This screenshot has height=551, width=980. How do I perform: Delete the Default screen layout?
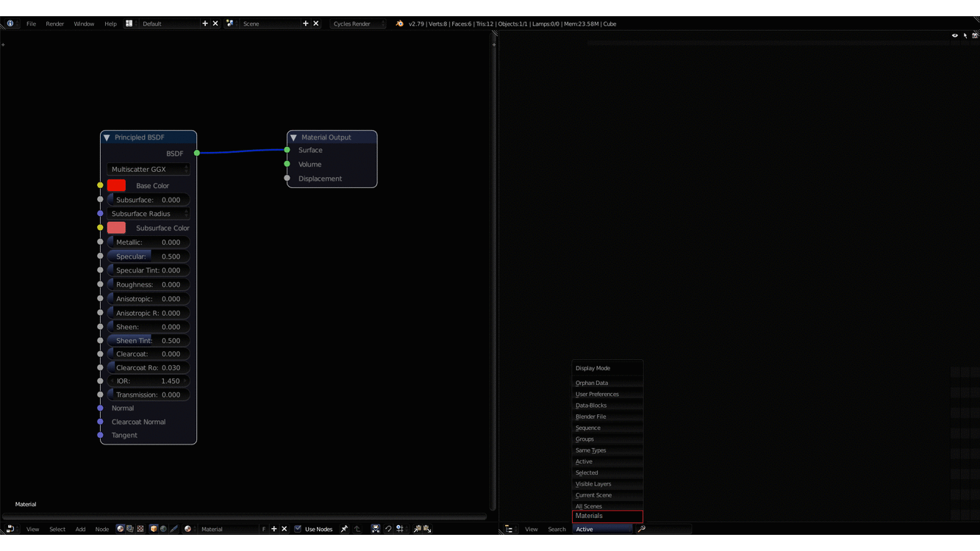pos(215,24)
